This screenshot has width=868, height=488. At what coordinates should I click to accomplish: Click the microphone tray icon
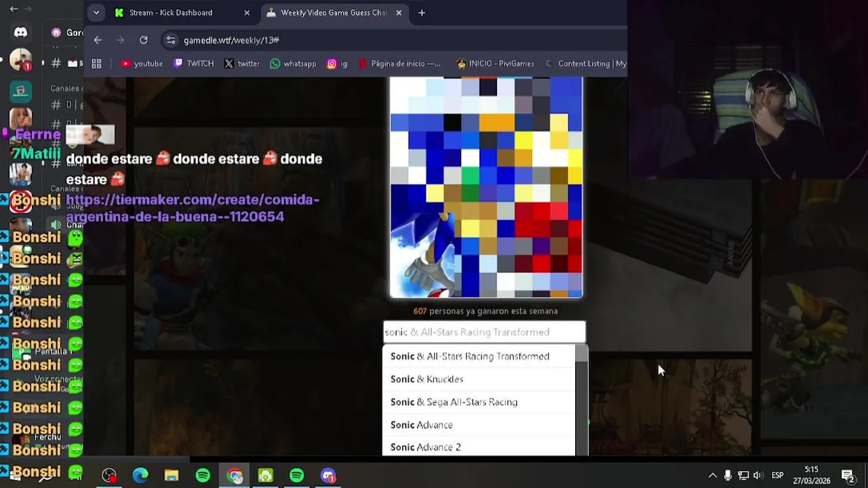pyautogui.click(x=728, y=475)
